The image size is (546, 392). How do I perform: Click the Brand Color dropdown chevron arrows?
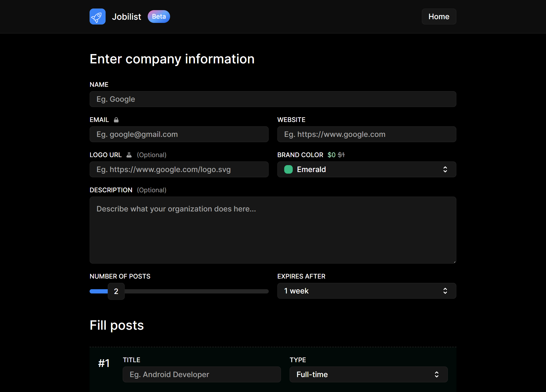pos(445,169)
